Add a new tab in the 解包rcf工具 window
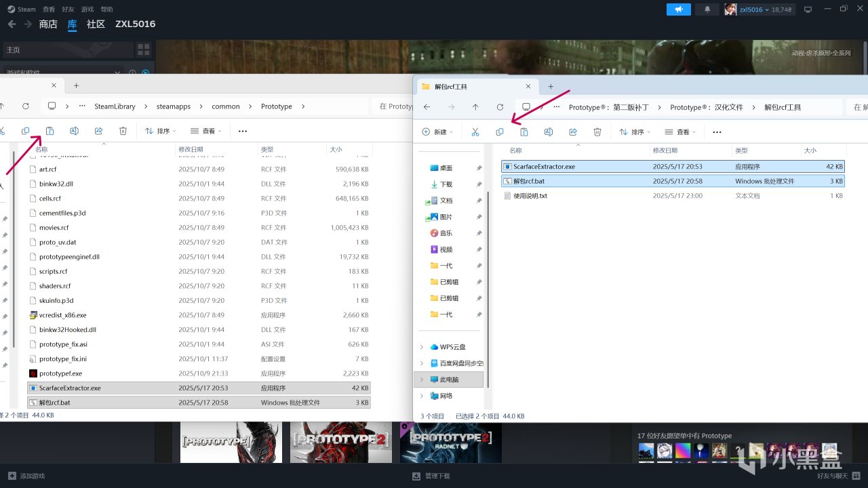This screenshot has width=868, height=488. point(551,86)
